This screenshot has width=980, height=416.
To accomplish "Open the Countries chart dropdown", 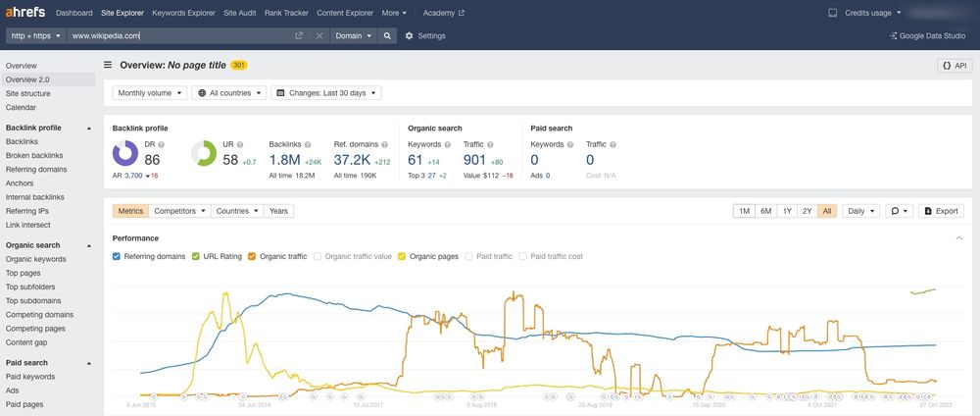I will 237,211.
